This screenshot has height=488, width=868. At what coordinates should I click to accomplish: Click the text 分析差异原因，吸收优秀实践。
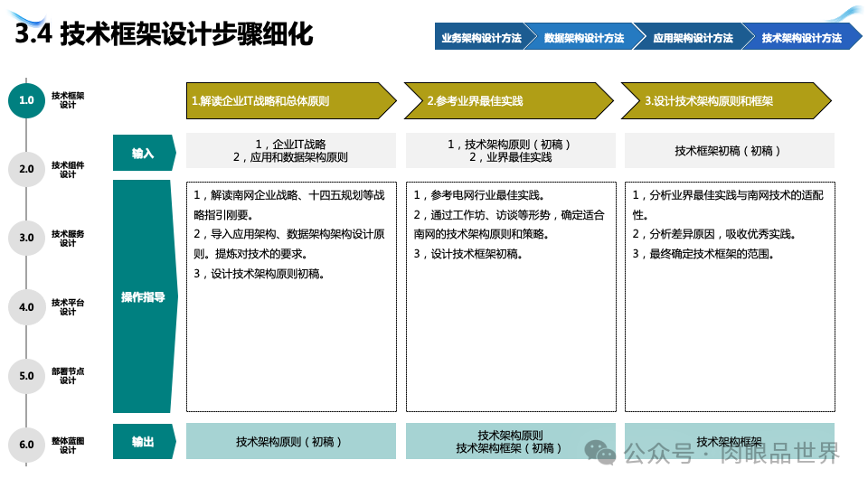tap(722, 234)
